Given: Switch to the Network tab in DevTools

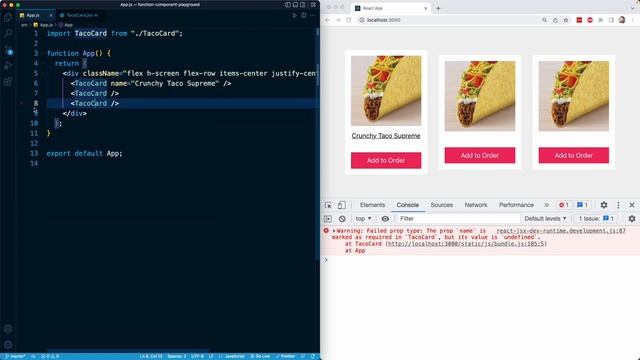Looking at the screenshot, I should 476,205.
